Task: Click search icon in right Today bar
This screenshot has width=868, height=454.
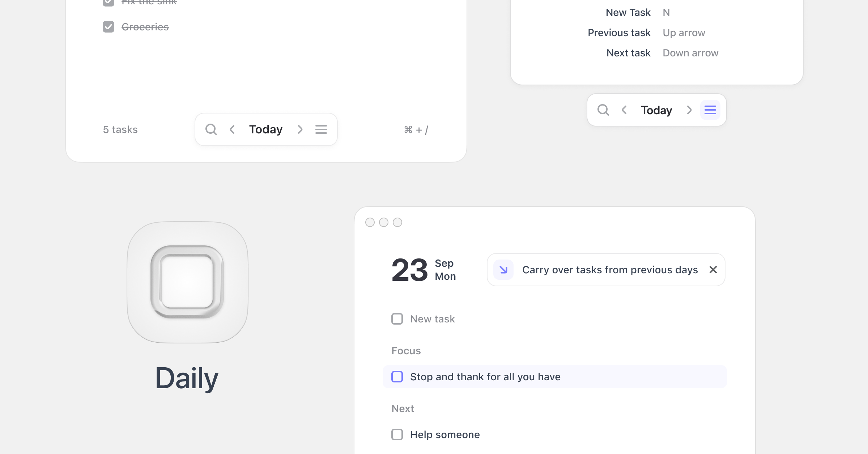Action: pyautogui.click(x=603, y=110)
